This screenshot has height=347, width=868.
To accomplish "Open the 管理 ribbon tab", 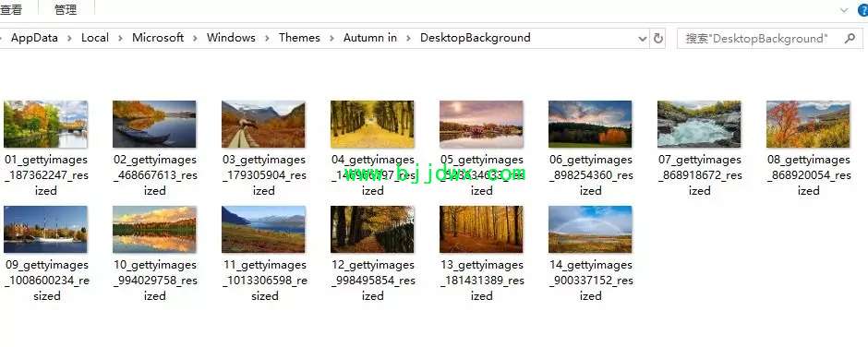I will point(66,9).
